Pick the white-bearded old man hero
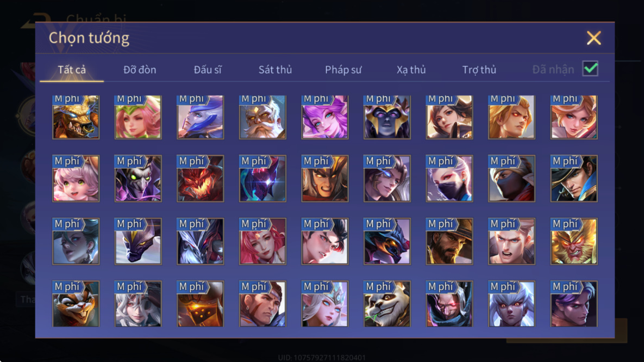Viewport: 644px width, 362px height. (x=262, y=117)
